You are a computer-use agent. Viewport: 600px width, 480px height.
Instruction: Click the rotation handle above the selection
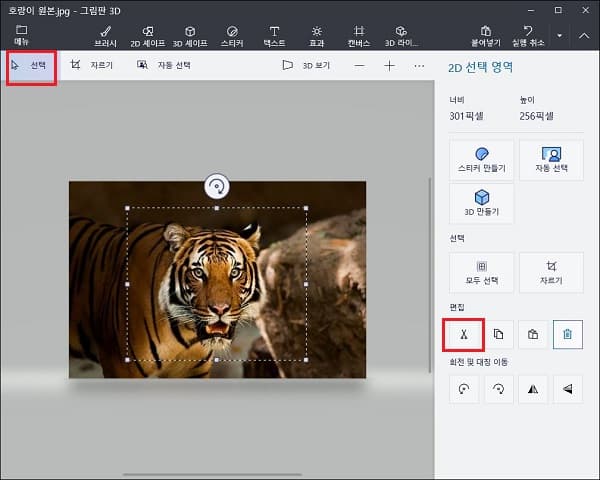217,186
